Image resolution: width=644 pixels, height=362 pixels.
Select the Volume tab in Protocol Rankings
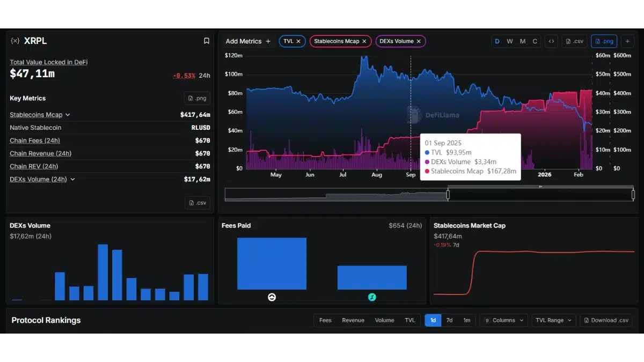384,320
